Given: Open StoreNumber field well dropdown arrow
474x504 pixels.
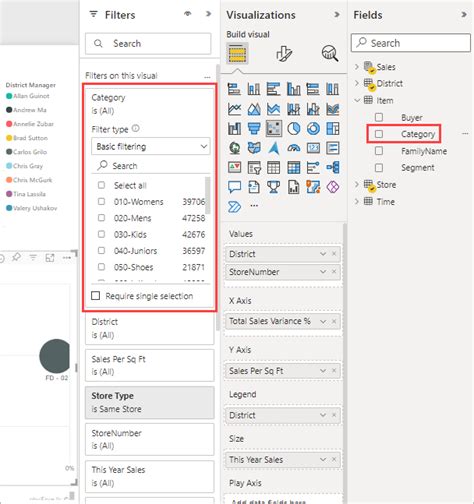Looking at the screenshot, I should click(323, 272).
